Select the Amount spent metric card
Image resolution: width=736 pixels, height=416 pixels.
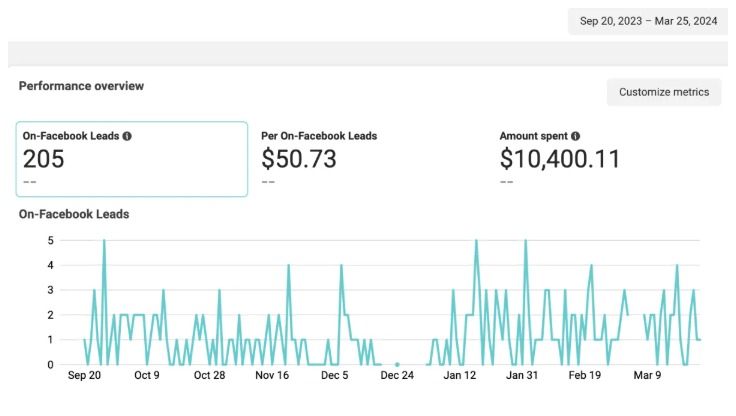click(x=609, y=159)
